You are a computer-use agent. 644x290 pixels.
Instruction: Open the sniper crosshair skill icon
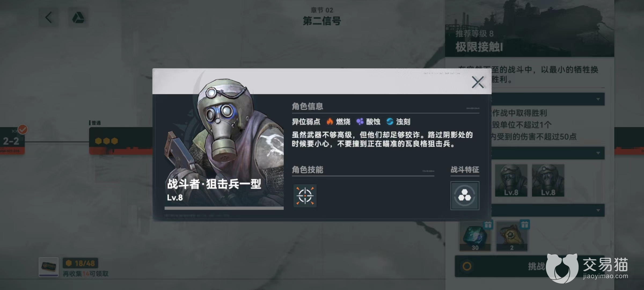305,196
